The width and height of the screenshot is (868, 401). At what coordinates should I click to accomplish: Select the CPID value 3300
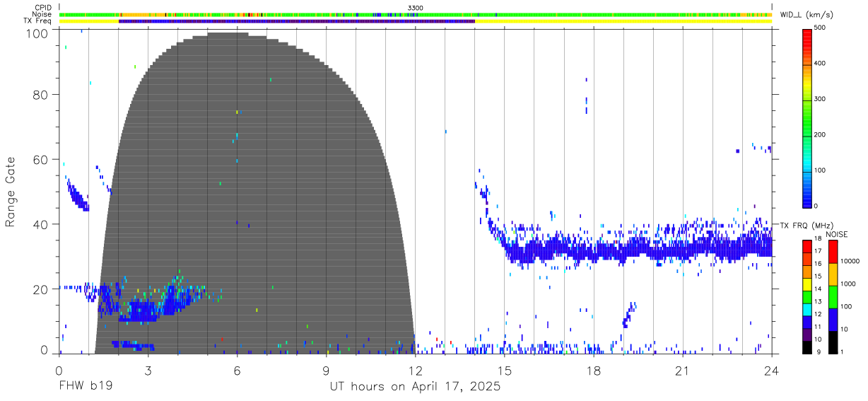pos(415,8)
